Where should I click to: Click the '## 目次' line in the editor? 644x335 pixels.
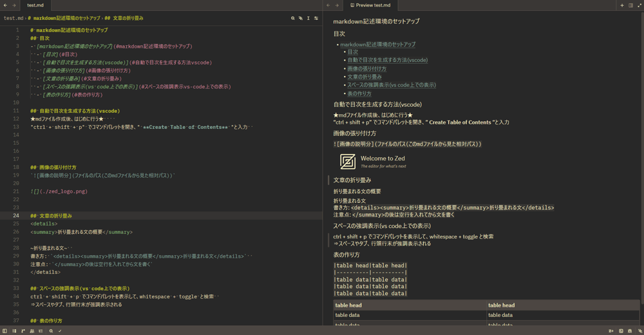(40, 38)
